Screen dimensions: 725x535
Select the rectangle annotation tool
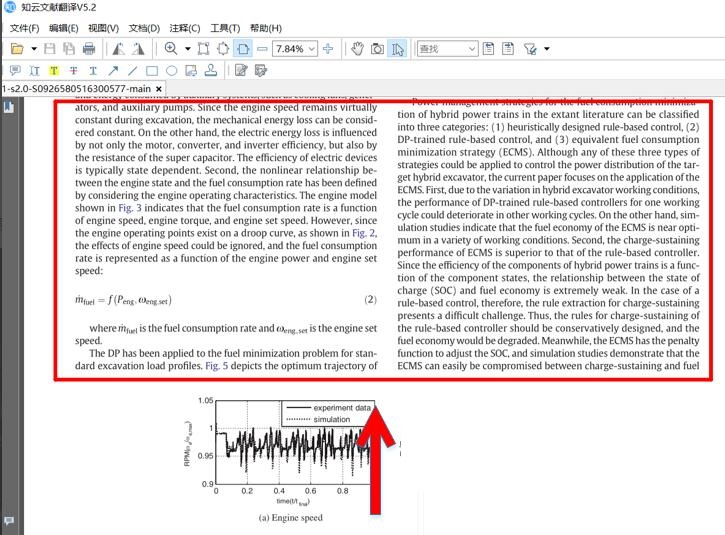[x=152, y=71]
